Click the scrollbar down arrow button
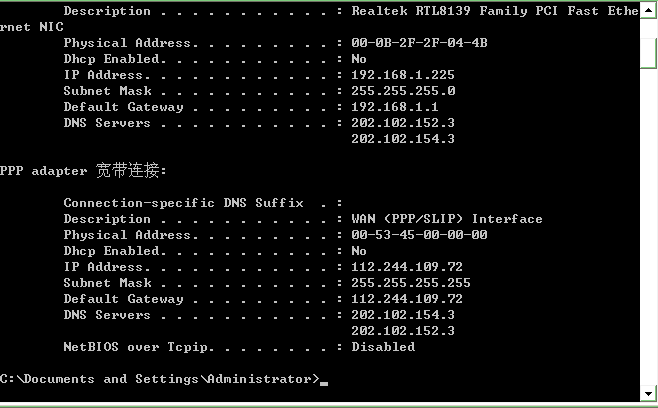The width and height of the screenshot is (658, 408). (x=649, y=394)
